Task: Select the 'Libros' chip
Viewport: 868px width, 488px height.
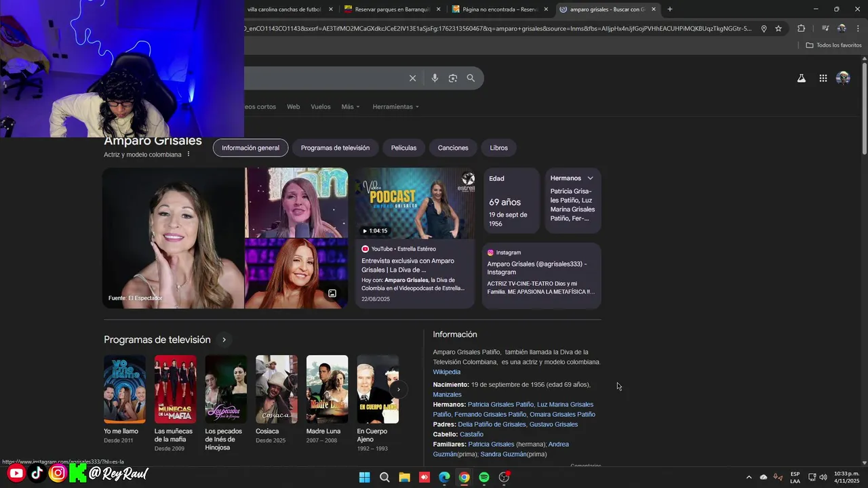Action: (x=498, y=148)
